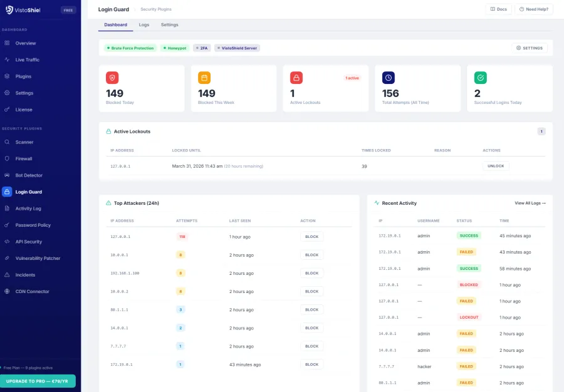Switch to the Logs tab

[x=144, y=25]
